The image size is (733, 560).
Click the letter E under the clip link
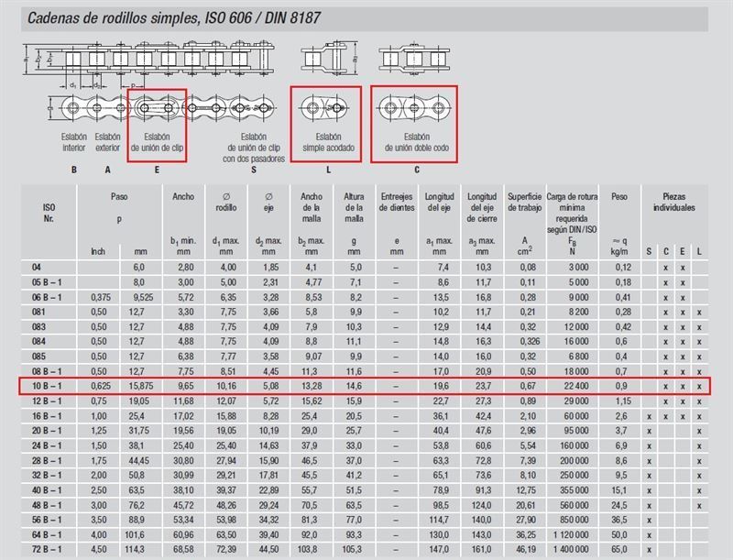click(x=157, y=170)
